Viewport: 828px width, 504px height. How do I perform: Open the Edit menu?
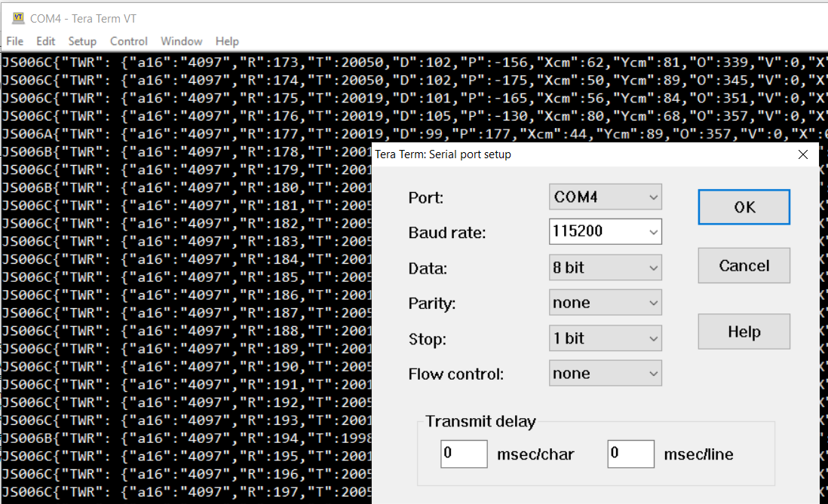(x=45, y=41)
